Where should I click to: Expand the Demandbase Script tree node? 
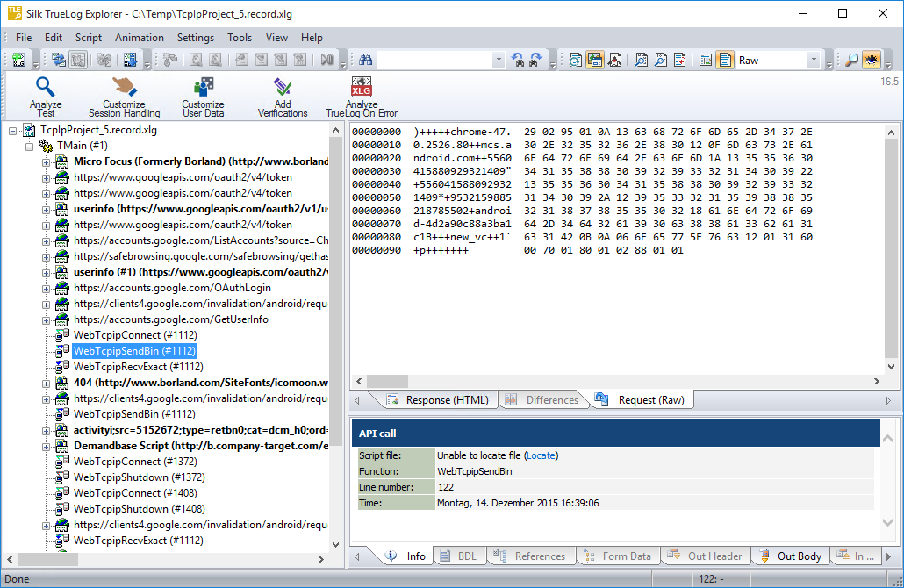(x=47, y=446)
